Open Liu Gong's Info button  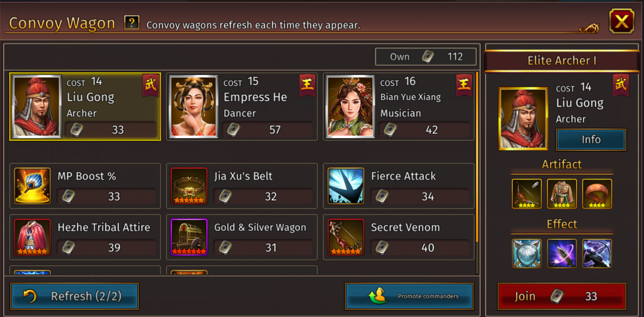click(x=591, y=140)
